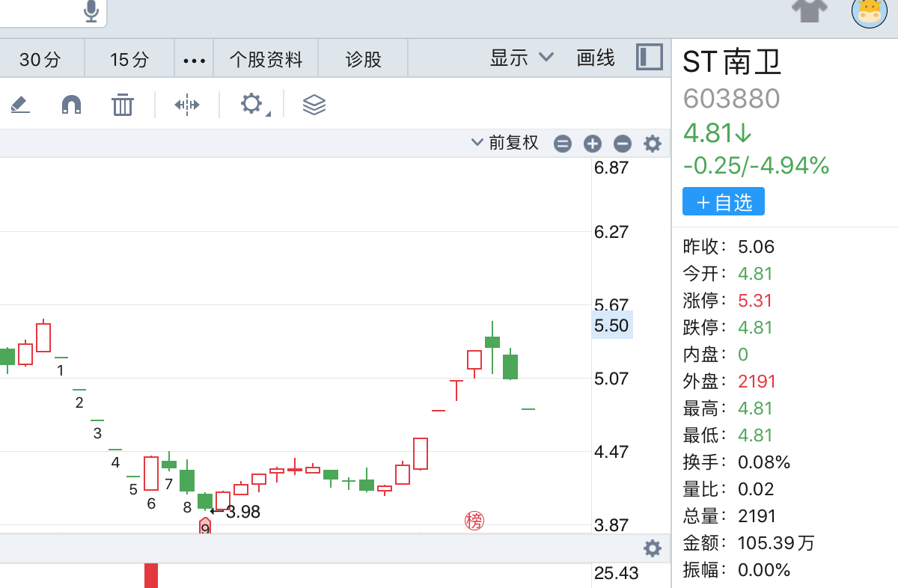Click the plus circle zoom-in icon

(593, 144)
